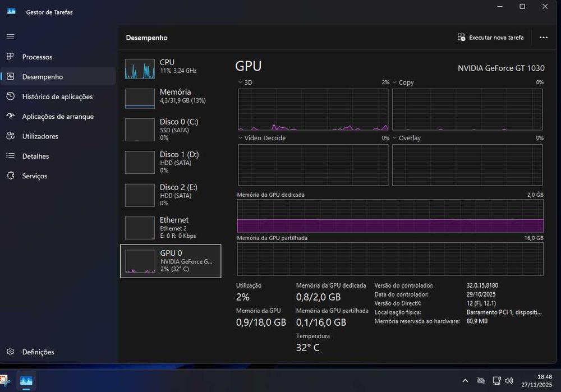Click Barramento PCI 1 location text
The width and height of the screenshot is (561, 392).
tap(504, 312)
